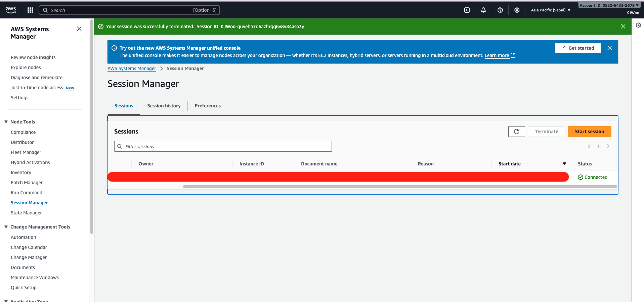Image resolution: width=644 pixels, height=302 pixels.
Task: Open the Learn more link
Action: click(500, 55)
